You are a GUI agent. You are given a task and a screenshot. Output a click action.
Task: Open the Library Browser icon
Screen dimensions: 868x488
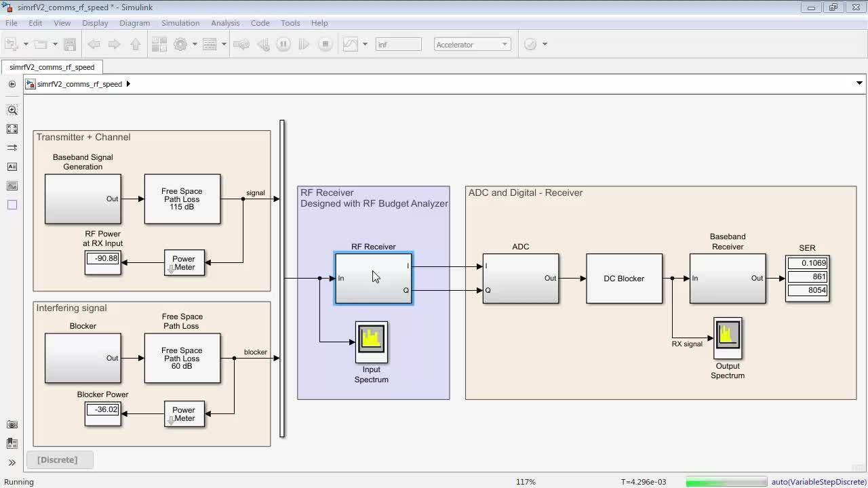[x=159, y=45]
